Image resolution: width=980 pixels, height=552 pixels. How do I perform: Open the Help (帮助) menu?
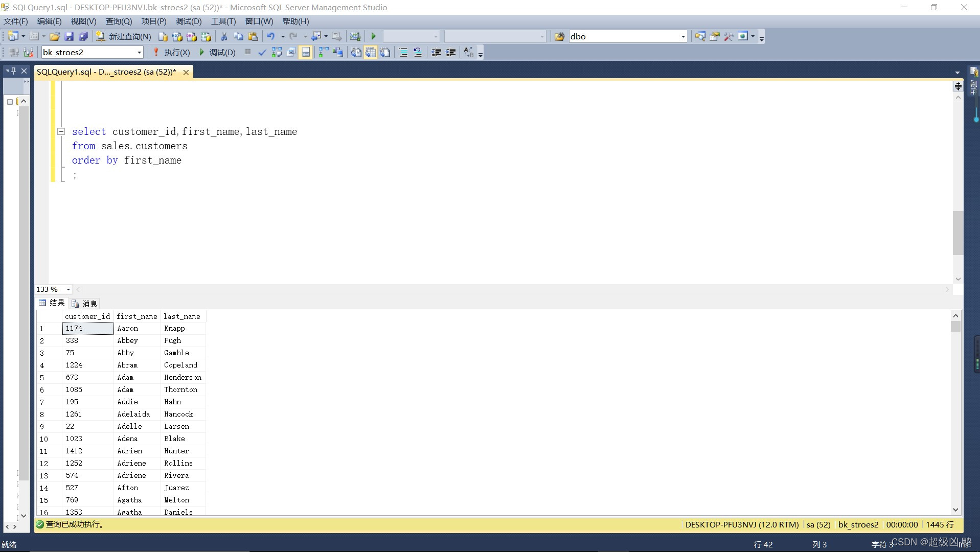295,21
